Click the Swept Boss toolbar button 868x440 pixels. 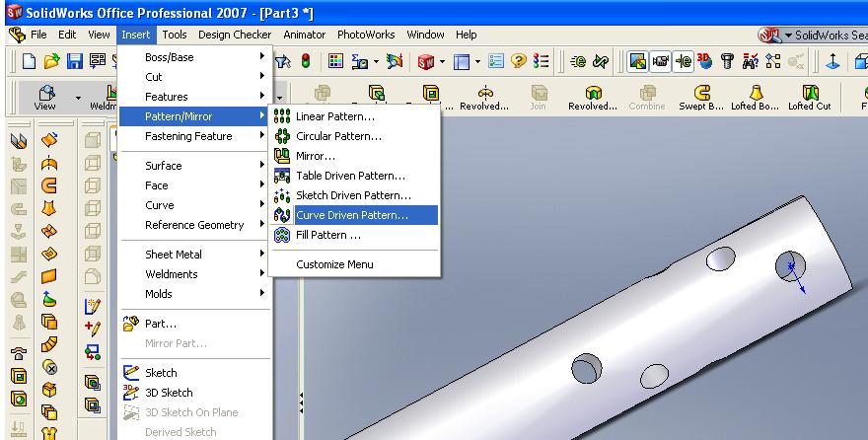tap(701, 97)
